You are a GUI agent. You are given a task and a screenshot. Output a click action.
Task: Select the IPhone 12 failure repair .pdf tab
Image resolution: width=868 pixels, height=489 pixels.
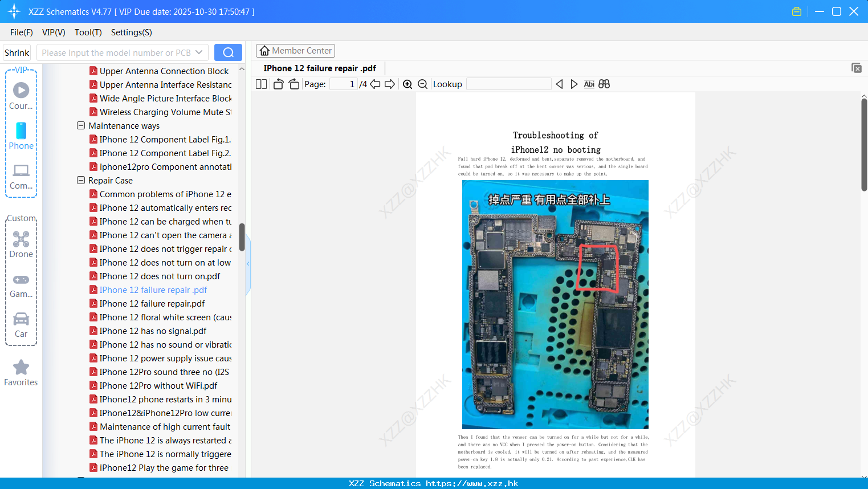[x=320, y=68]
